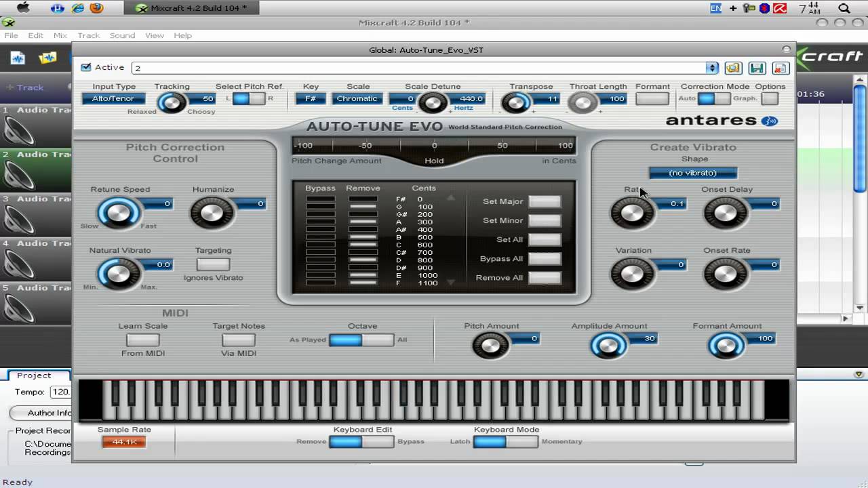Image resolution: width=868 pixels, height=488 pixels.
Task: Click the Retune Speed knob
Action: pos(119,213)
